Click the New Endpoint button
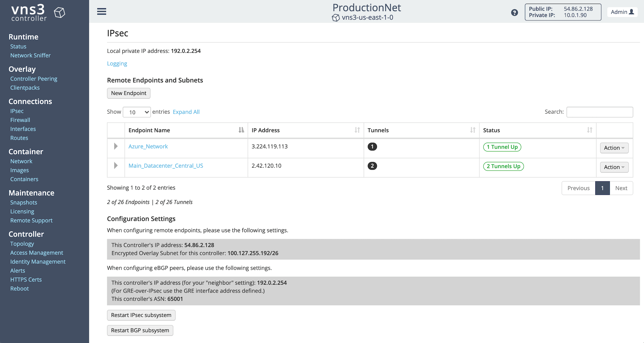This screenshot has width=644, height=343. click(129, 93)
